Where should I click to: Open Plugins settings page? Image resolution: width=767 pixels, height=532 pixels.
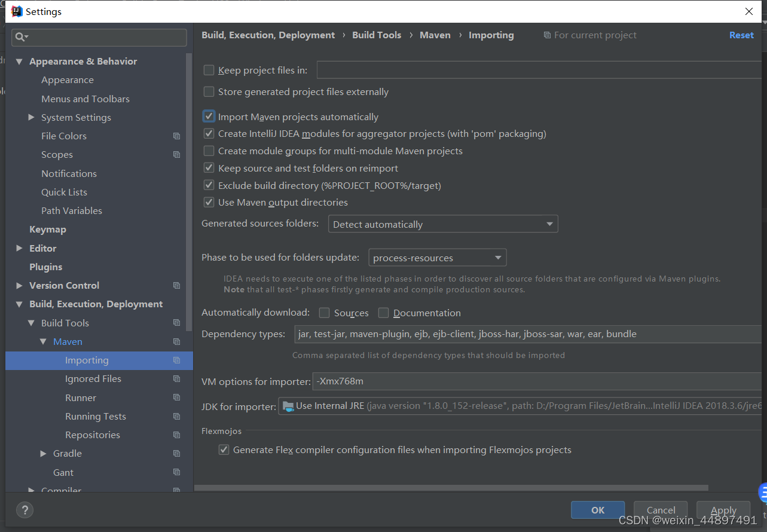coord(46,267)
